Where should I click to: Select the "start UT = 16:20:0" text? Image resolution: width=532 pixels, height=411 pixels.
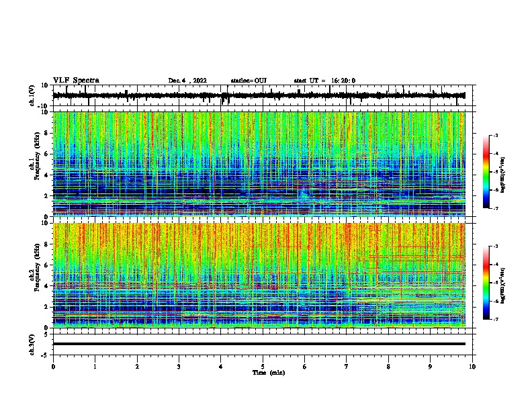click(324, 81)
